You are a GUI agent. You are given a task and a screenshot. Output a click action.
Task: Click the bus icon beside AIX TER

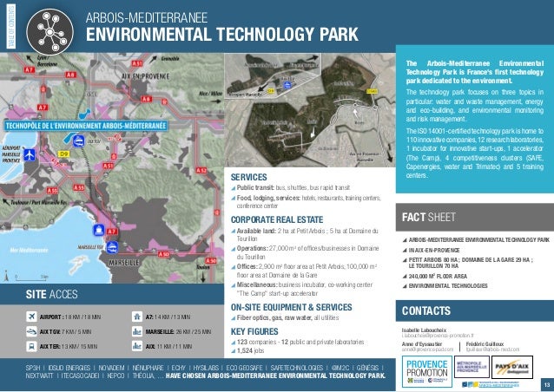coord(31,346)
